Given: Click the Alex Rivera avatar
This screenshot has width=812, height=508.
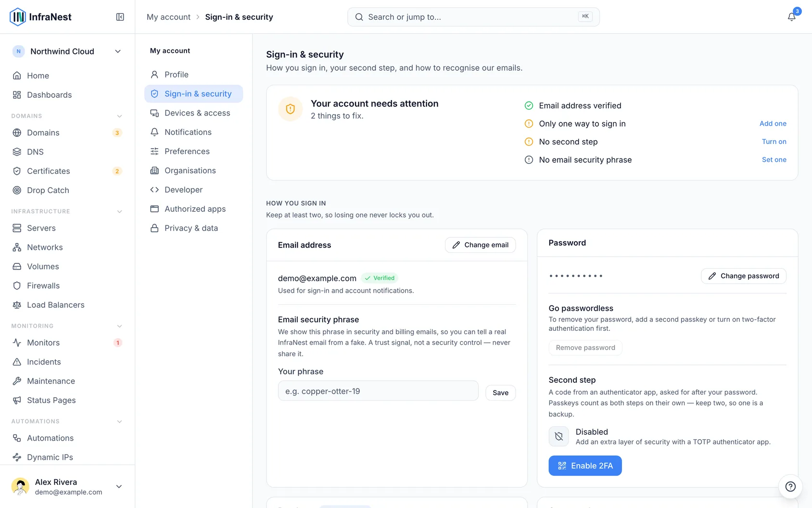Looking at the screenshot, I should tap(20, 486).
